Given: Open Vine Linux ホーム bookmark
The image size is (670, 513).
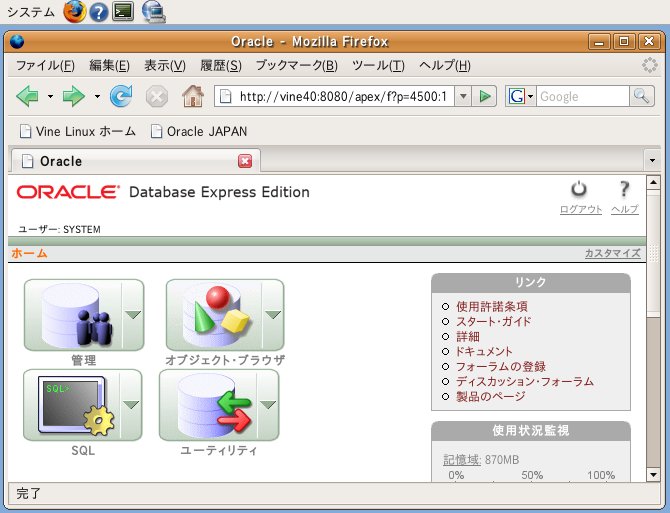Looking at the screenshot, I should tap(77, 131).
